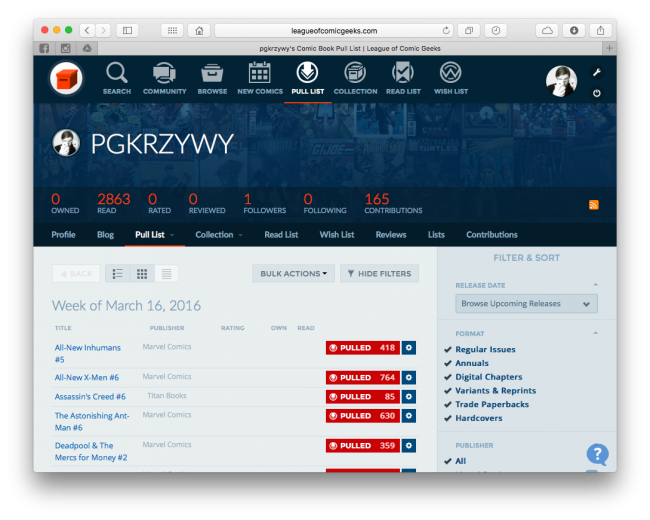Click the Back button
The width and height of the screenshot is (650, 520).
click(76, 274)
